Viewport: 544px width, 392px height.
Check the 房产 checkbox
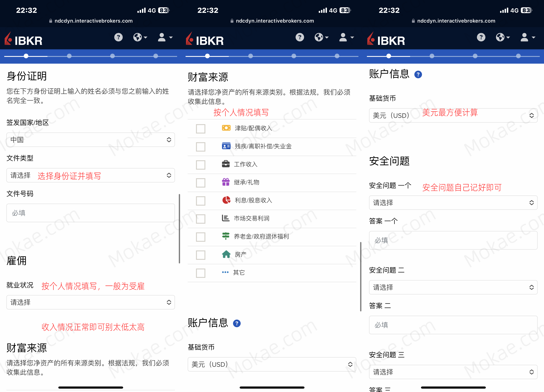201,255
